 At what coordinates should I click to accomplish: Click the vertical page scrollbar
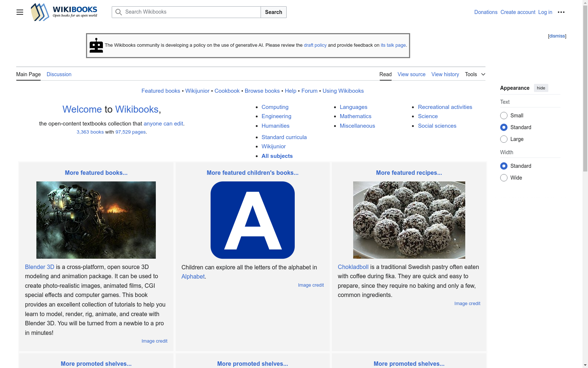(585, 88)
